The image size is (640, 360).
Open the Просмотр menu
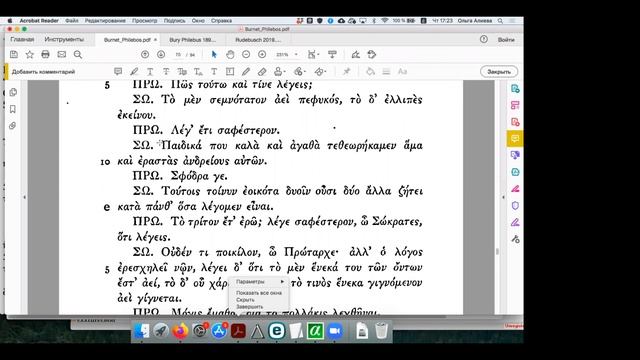[144, 20]
